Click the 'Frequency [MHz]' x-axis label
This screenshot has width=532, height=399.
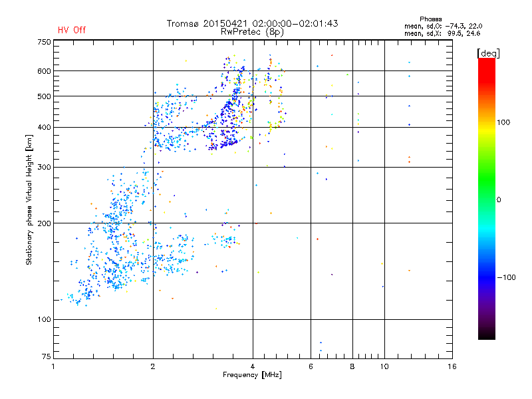coord(252,375)
